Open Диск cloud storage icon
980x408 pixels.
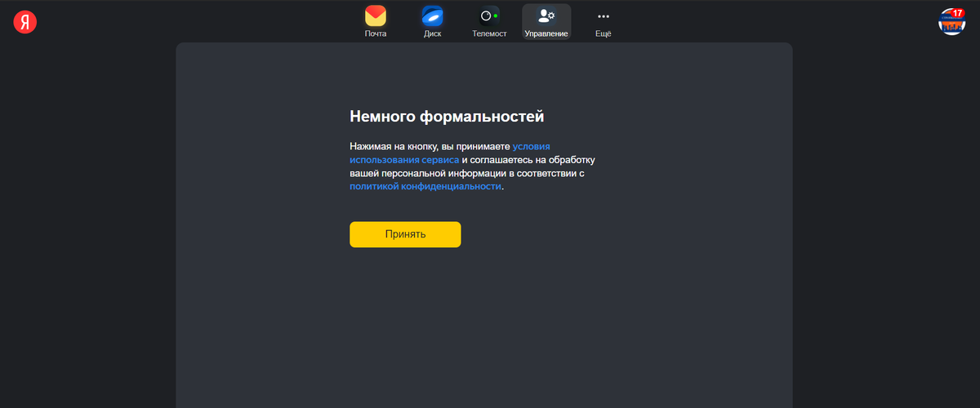[433, 22]
